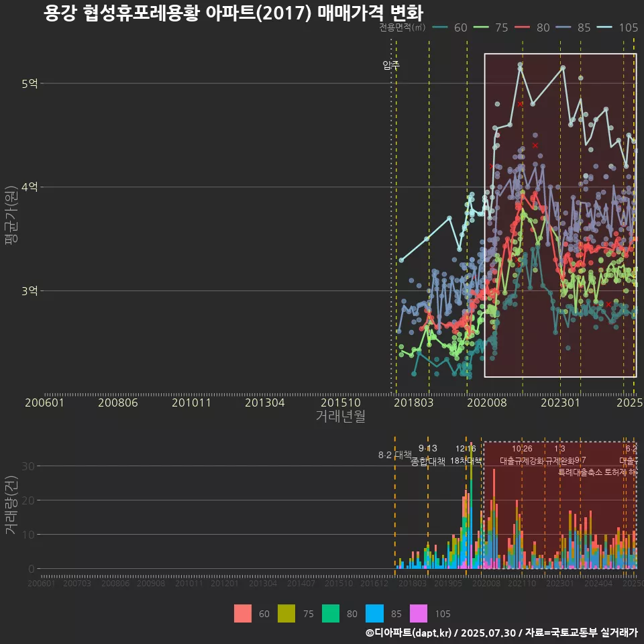Click the 5억 price axis label
Screen dimensions: 644x644
[x=30, y=84]
